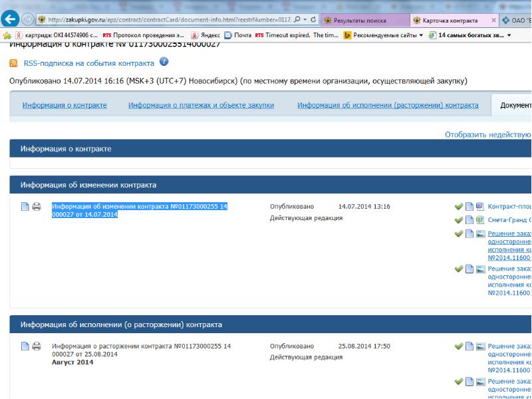532x399 pixels.
Task: Open the document icon for contract change information
Action: coord(26,207)
